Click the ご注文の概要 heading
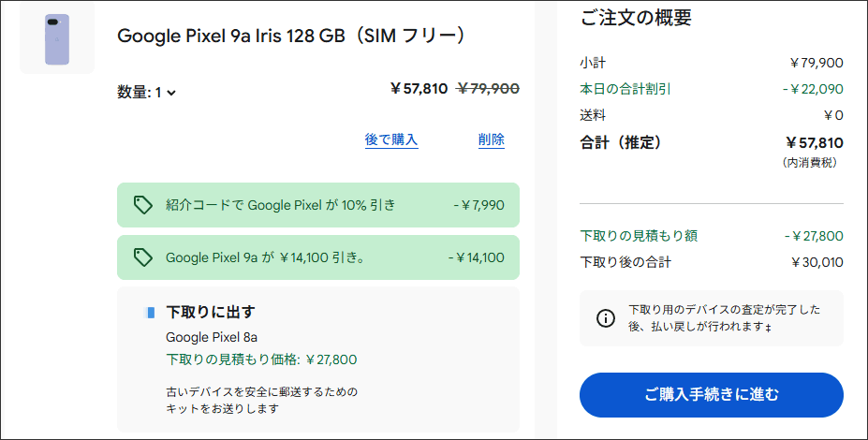Viewport: 868px width, 440px height. click(x=637, y=18)
